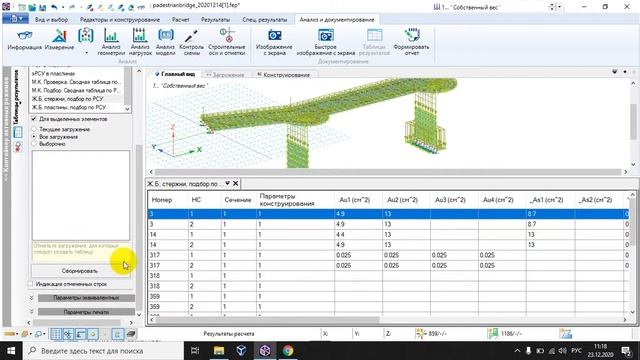Select Все загружения radio option
The width and height of the screenshot is (640, 360).
tap(34, 137)
